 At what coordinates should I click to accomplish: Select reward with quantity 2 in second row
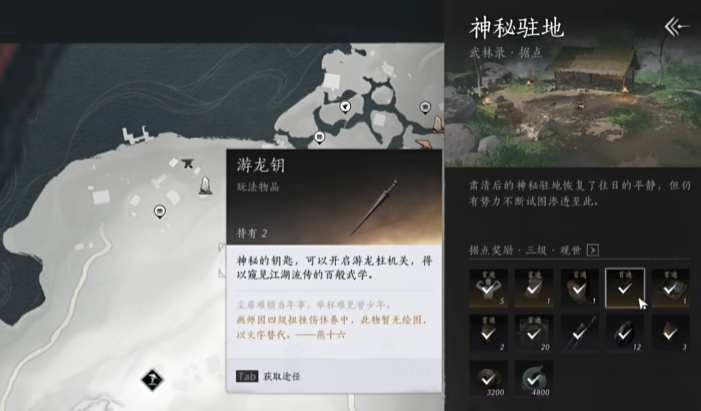(x=489, y=334)
